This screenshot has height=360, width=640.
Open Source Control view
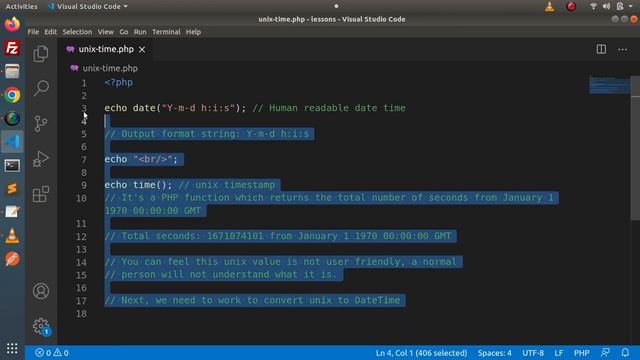pyautogui.click(x=41, y=123)
